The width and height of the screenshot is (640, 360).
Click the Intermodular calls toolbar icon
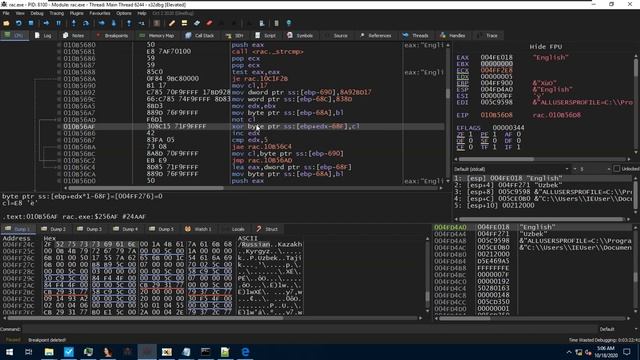click(x=262, y=23)
